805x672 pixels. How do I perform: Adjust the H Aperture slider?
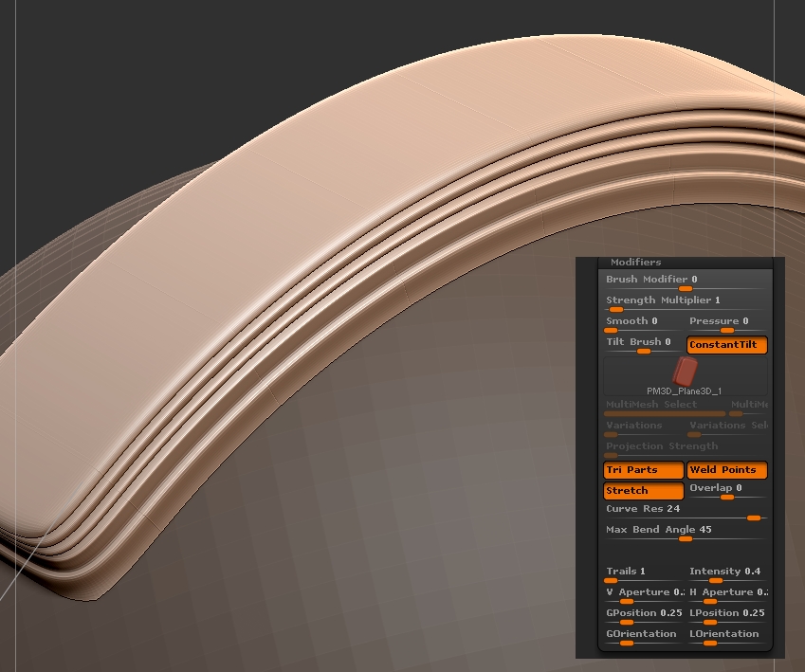727,596
